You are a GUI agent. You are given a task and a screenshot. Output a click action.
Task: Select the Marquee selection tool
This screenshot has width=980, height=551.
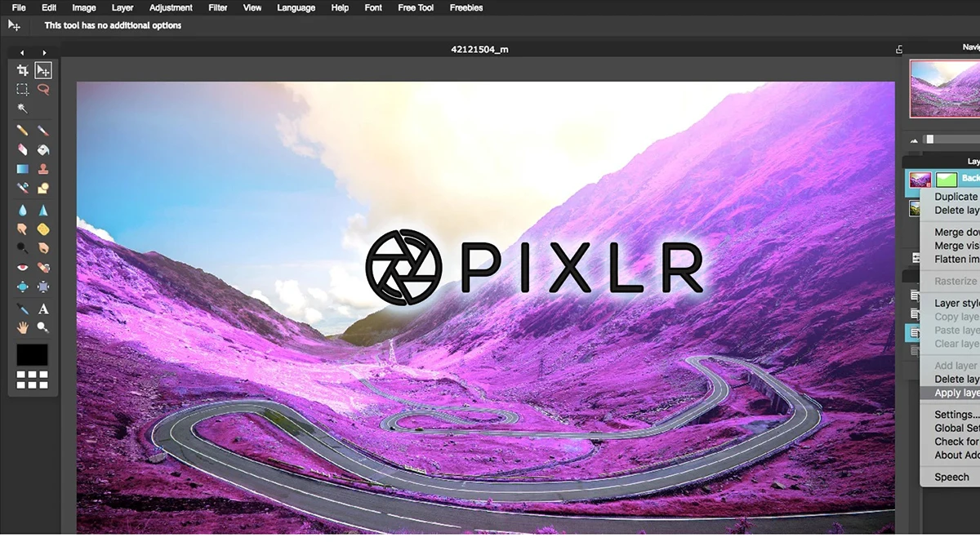tap(23, 90)
